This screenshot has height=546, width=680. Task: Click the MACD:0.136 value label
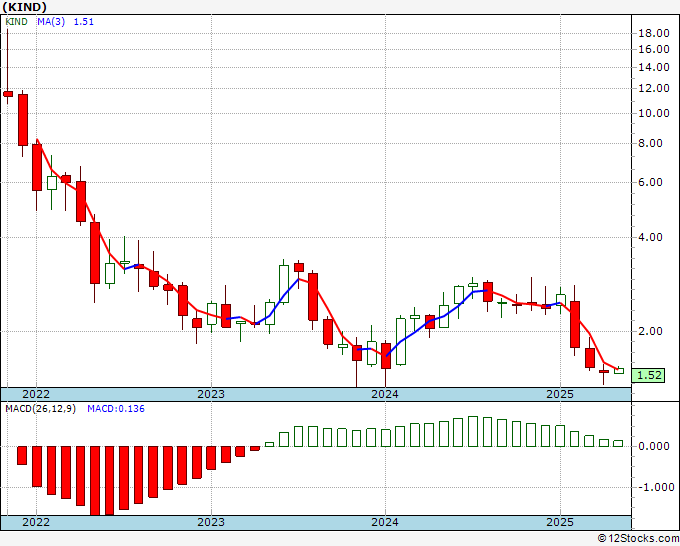tap(116, 409)
